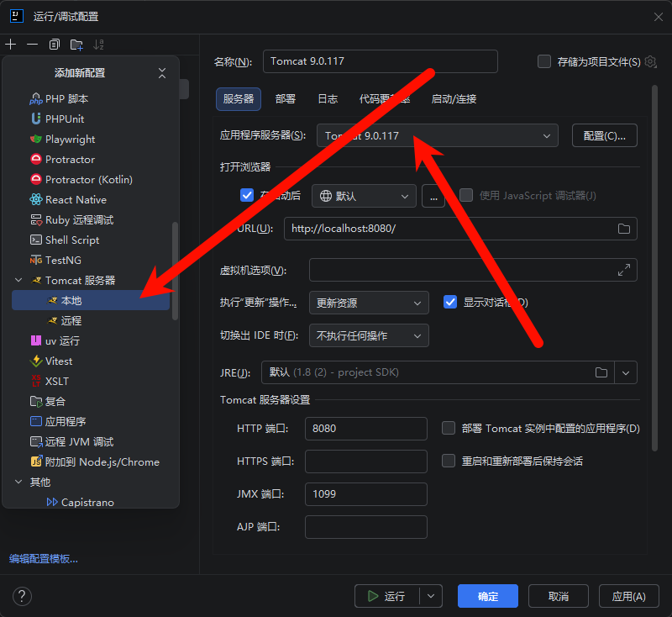Click the sort configurations alphabetically icon
672x617 pixels.
click(98, 45)
